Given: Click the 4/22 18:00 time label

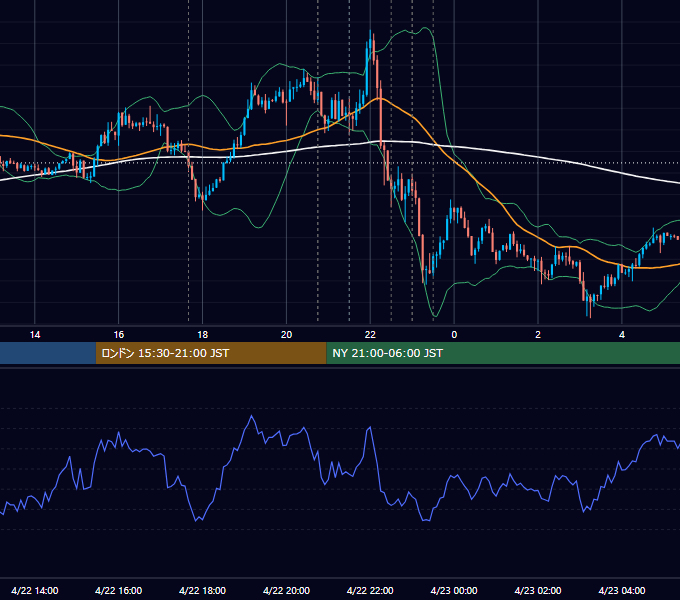Looking at the screenshot, I should [203, 590].
